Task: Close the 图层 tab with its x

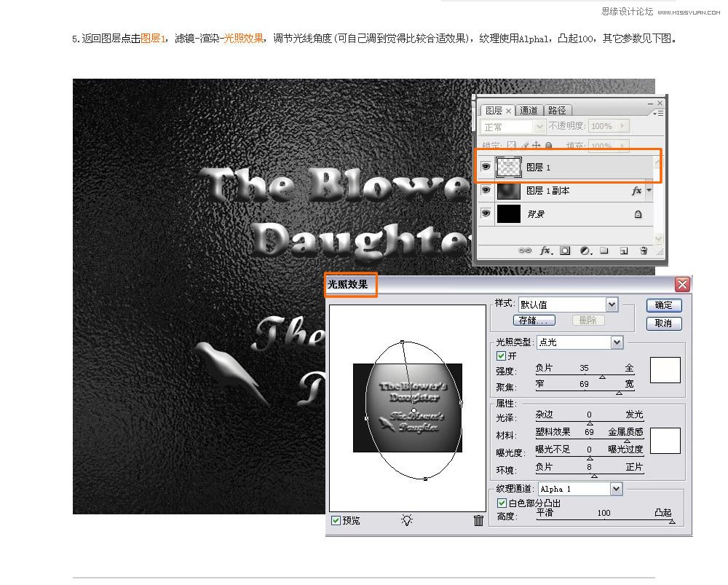Action: coord(508,111)
